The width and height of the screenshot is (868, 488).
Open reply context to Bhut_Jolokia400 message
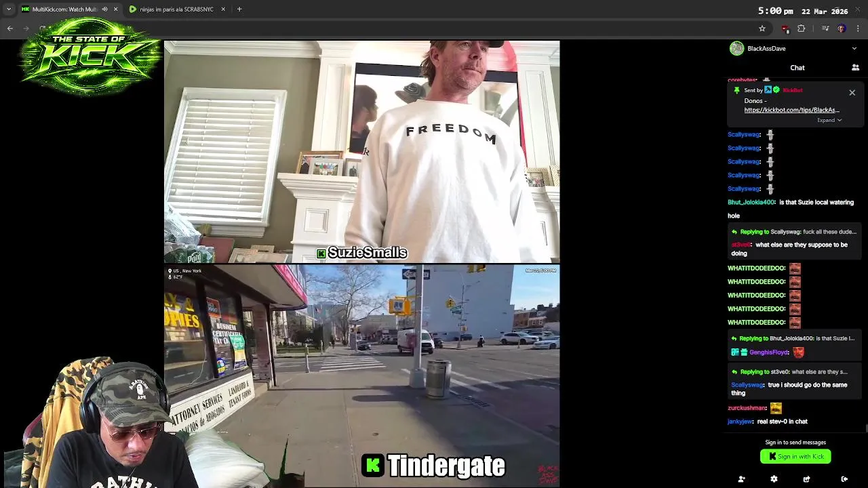click(x=792, y=338)
